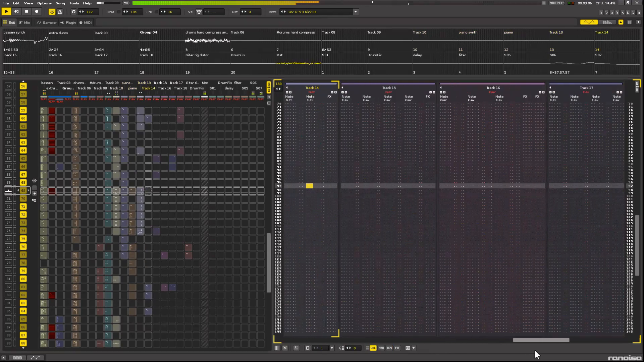
Task: Enable the BPM checkbox
Action: [119, 12]
